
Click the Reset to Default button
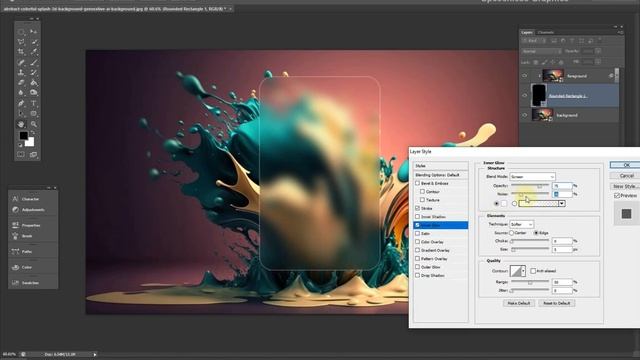coord(556,303)
